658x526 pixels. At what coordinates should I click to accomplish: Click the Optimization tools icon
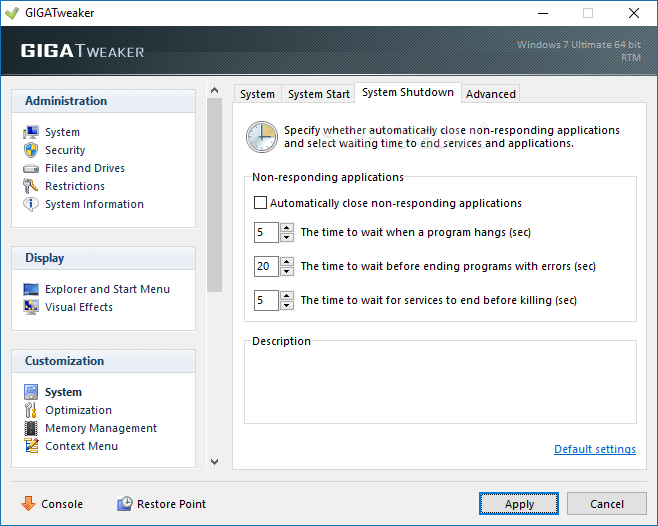pos(31,410)
